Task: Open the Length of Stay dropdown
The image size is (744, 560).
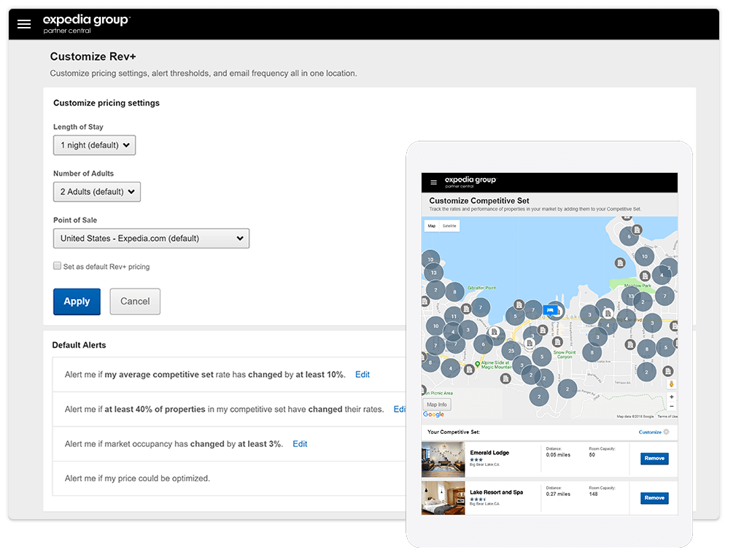Action: pos(94,145)
